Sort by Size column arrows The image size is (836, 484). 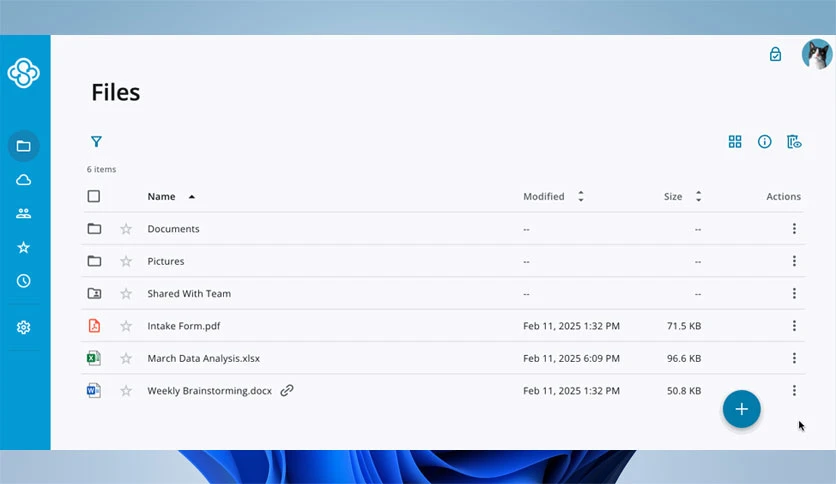(x=698, y=197)
